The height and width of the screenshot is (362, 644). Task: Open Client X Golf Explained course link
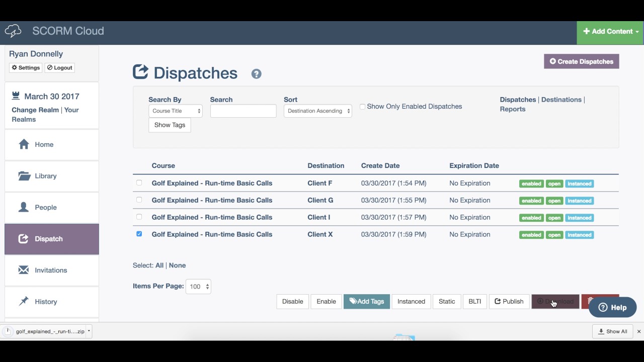pyautogui.click(x=212, y=234)
